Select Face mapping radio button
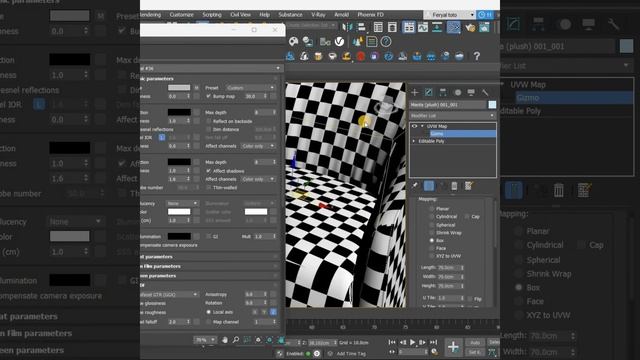The height and width of the screenshot is (360, 640). pyautogui.click(x=431, y=248)
